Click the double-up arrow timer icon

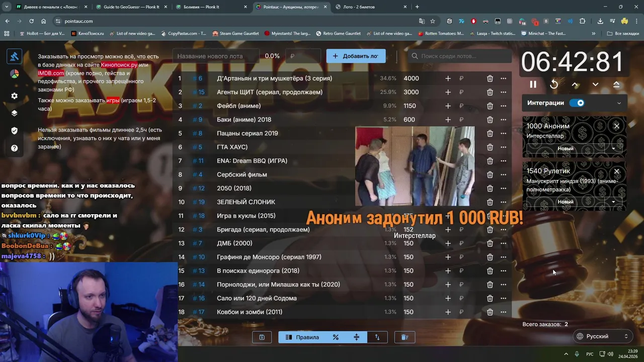coord(616,84)
